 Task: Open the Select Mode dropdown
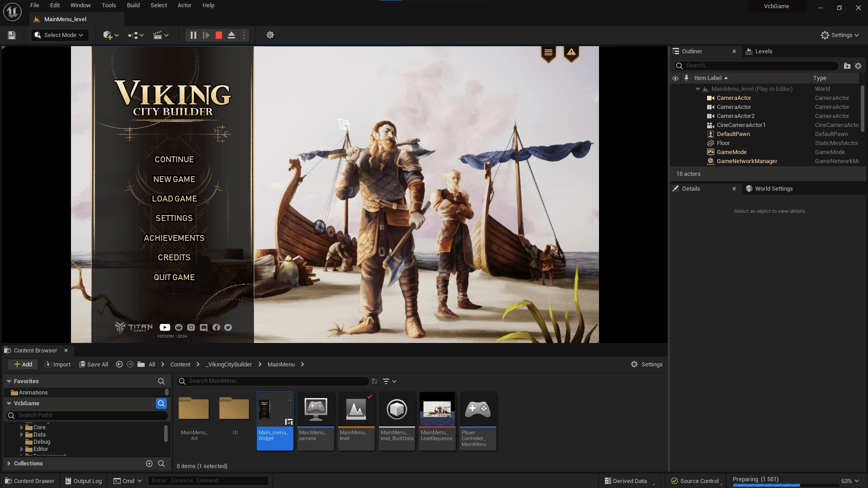pyautogui.click(x=60, y=35)
